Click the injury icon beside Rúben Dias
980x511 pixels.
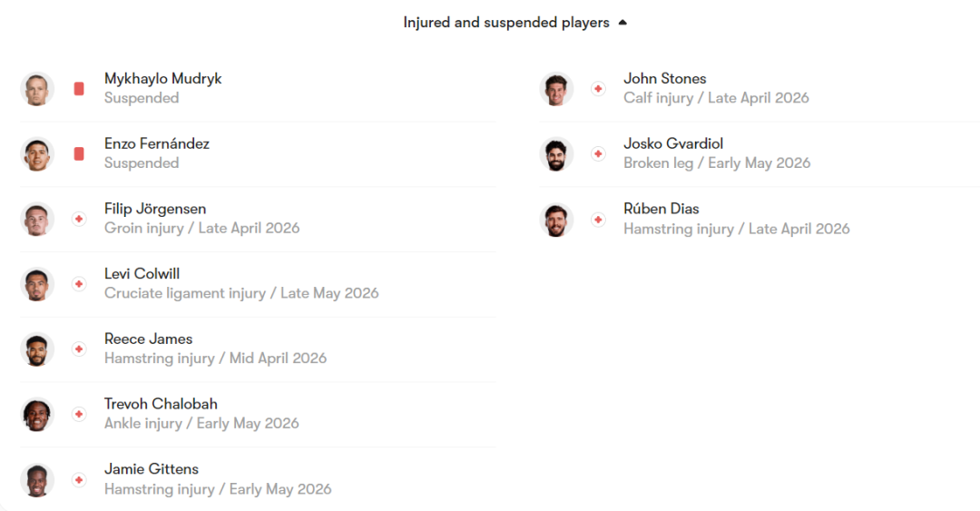598,219
